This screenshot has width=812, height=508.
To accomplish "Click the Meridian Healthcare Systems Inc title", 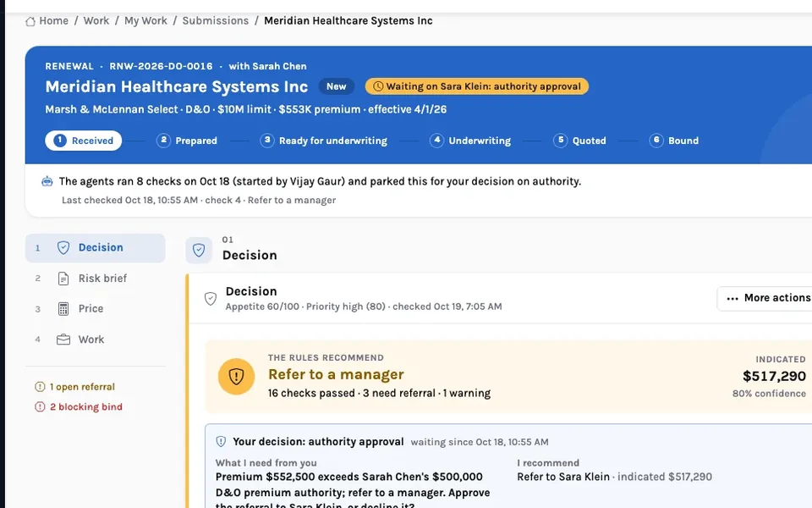I will (x=177, y=86).
